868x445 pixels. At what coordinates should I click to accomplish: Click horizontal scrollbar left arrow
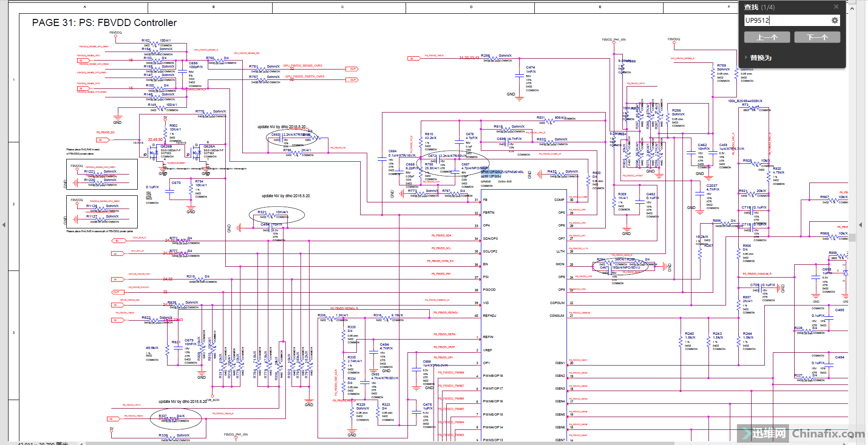pos(82,443)
